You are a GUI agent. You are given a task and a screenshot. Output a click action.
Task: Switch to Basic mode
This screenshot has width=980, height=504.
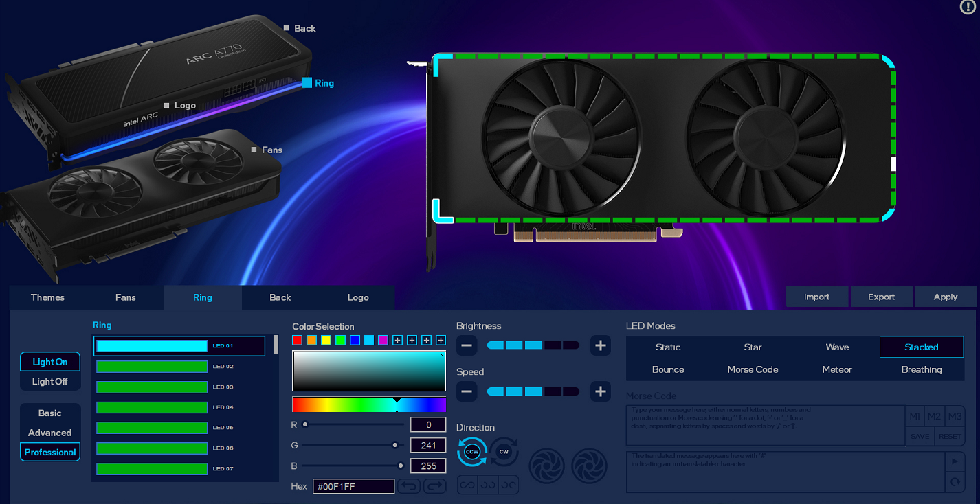50,413
